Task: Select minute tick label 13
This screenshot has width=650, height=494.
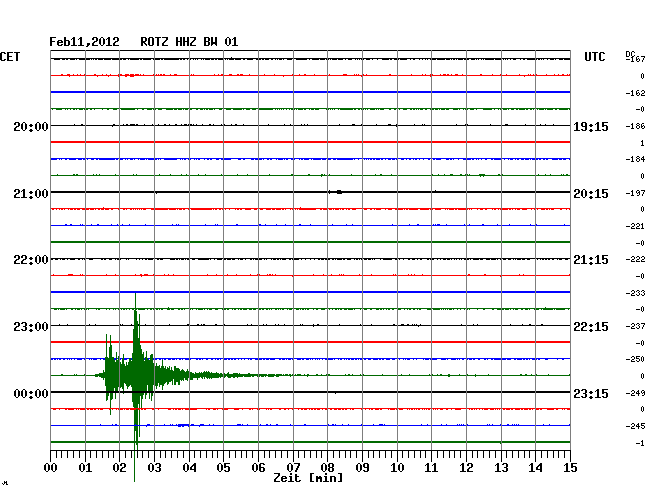Action: 501,468
